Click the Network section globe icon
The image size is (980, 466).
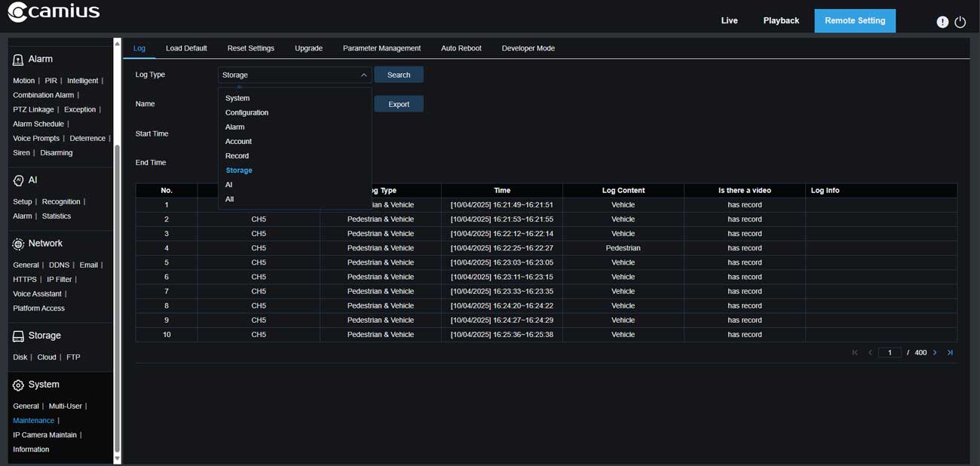point(18,244)
